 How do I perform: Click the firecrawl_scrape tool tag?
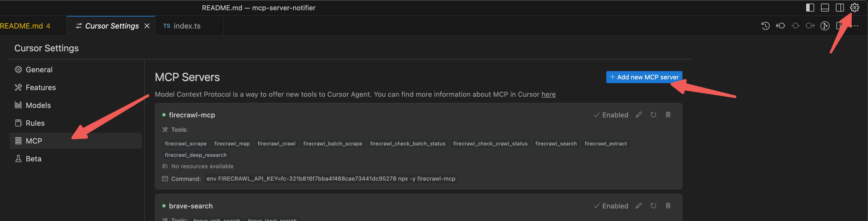(x=186, y=144)
